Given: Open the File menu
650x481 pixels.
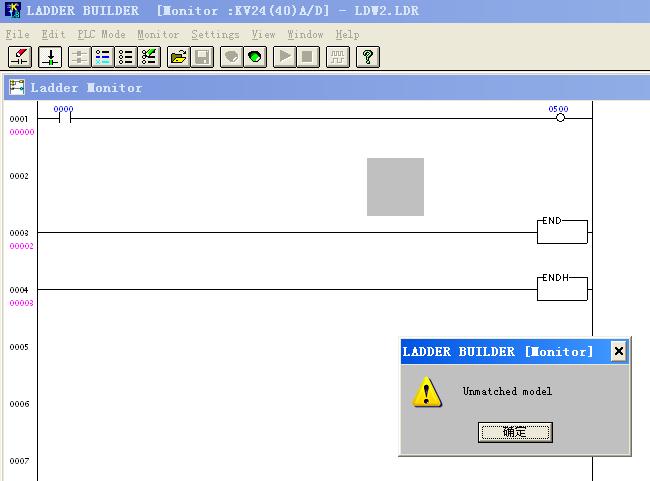Looking at the screenshot, I should coord(18,34).
